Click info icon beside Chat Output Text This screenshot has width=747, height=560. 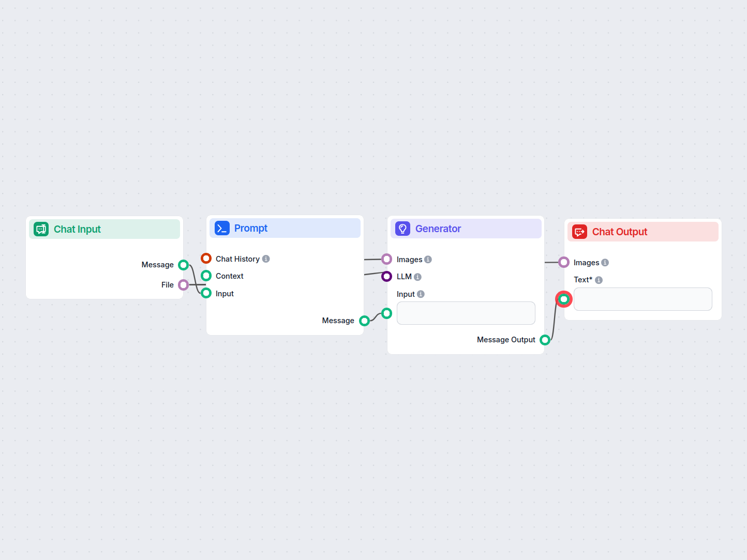599,280
